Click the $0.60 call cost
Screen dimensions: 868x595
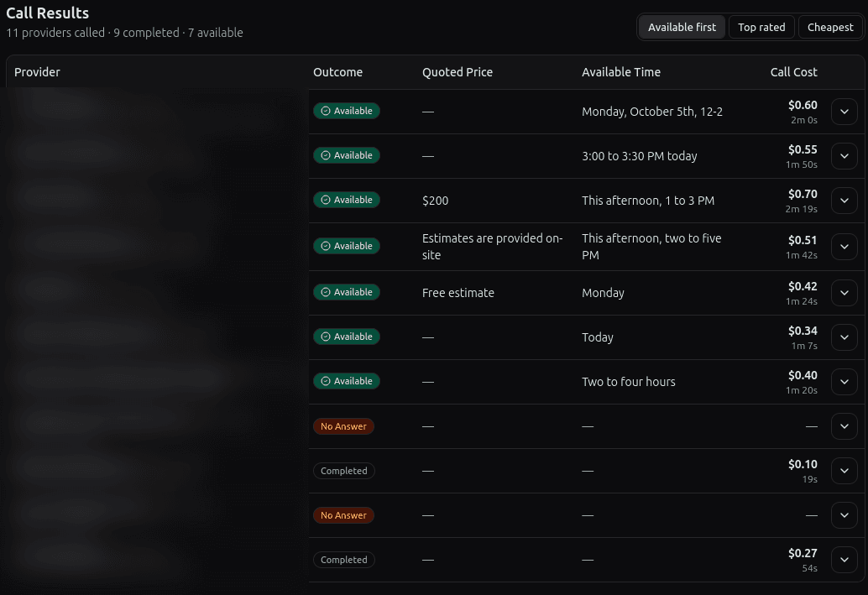803,105
